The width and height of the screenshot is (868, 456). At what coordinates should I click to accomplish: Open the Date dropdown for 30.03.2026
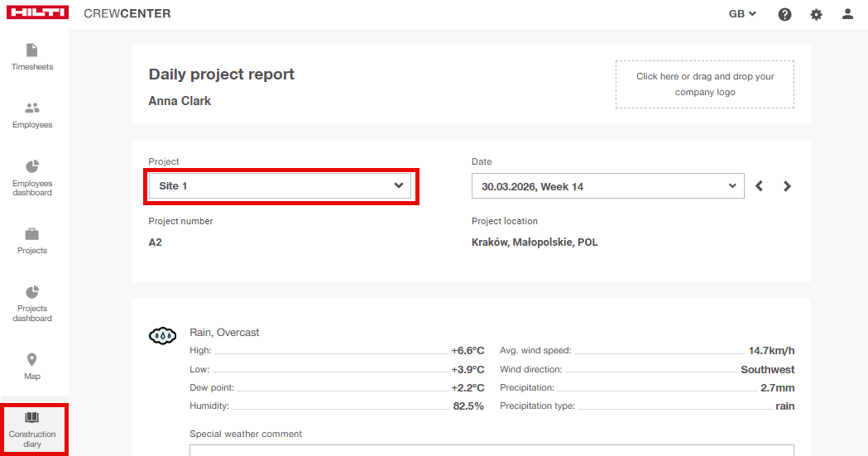[607, 186]
